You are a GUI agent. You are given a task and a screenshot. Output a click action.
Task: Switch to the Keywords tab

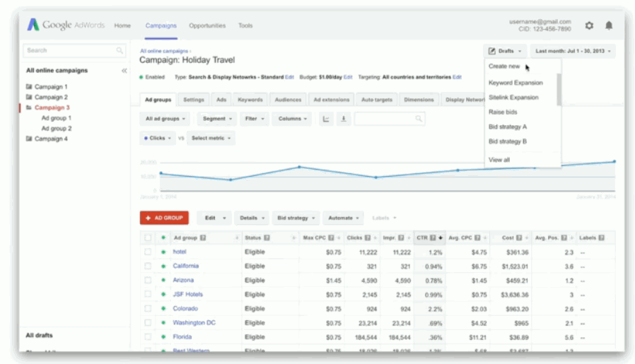[x=250, y=100]
